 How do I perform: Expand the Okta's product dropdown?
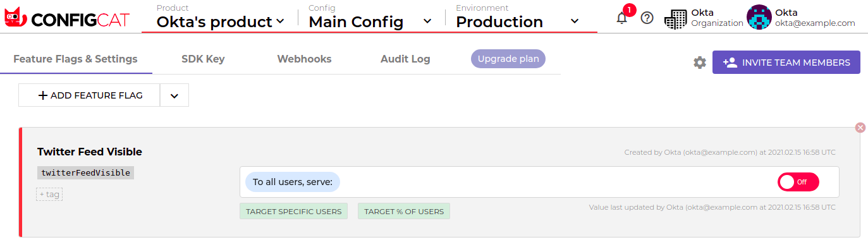pyautogui.click(x=221, y=21)
